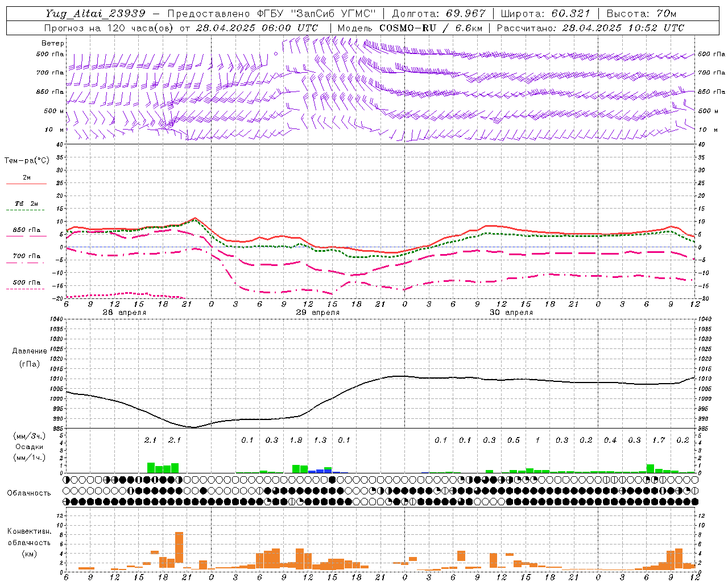Click the 0.4 precipitation total value
Viewport: 728px width, 582px height.
(x=610, y=440)
